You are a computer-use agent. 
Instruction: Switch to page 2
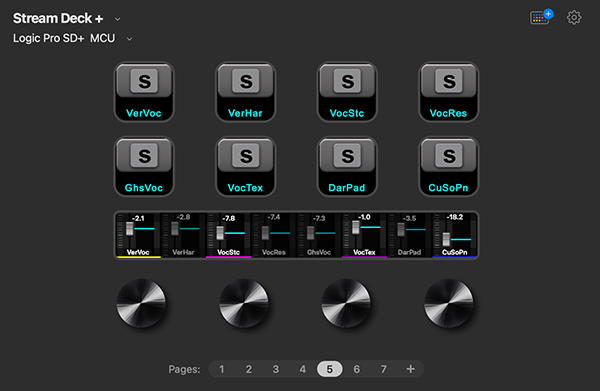(x=249, y=369)
